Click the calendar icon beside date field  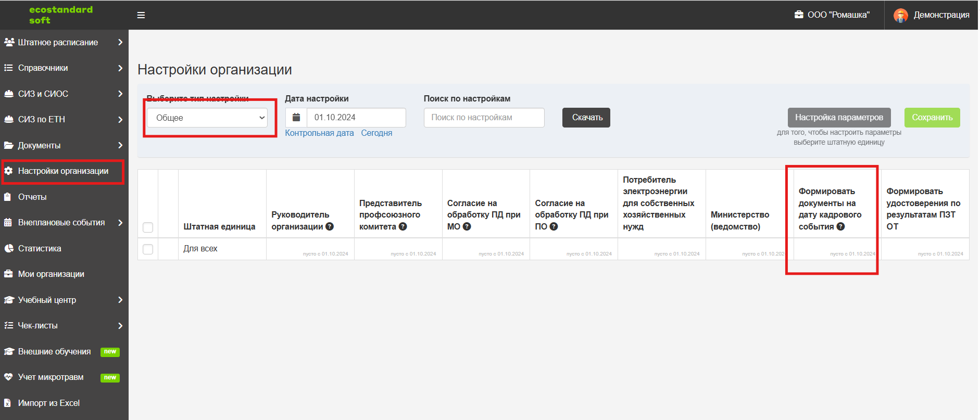coord(296,118)
